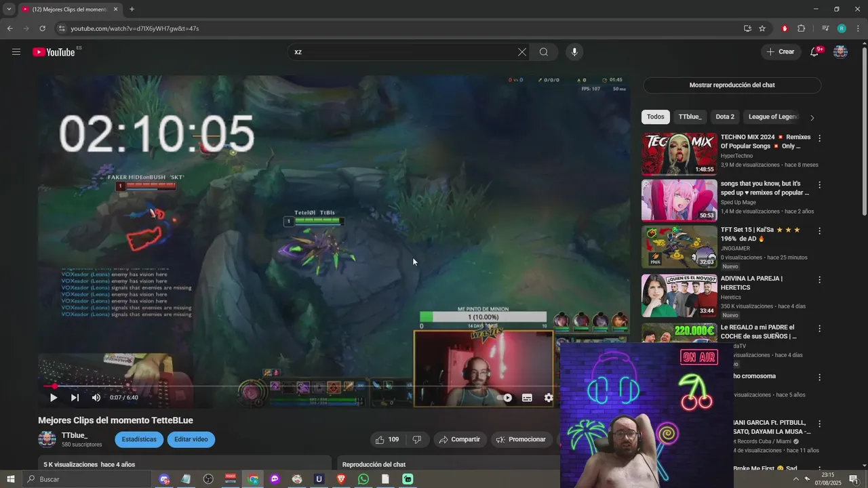The height and width of the screenshot is (488, 868).
Task: Open the TTblue_ channel avatar
Action: [x=47, y=439]
